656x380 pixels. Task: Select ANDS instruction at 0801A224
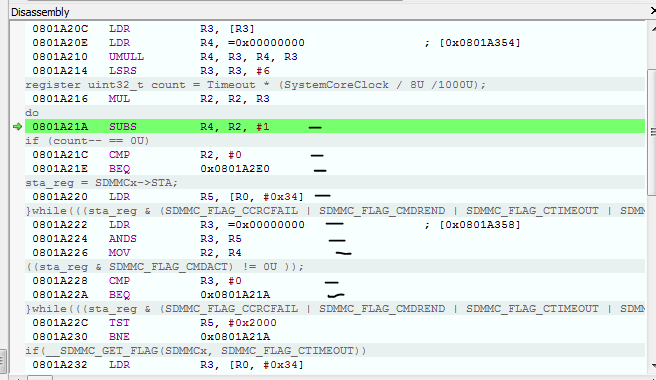[335, 239]
